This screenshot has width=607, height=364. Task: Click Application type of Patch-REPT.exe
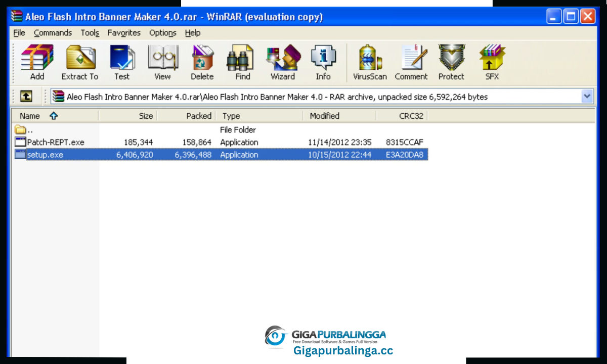point(239,143)
